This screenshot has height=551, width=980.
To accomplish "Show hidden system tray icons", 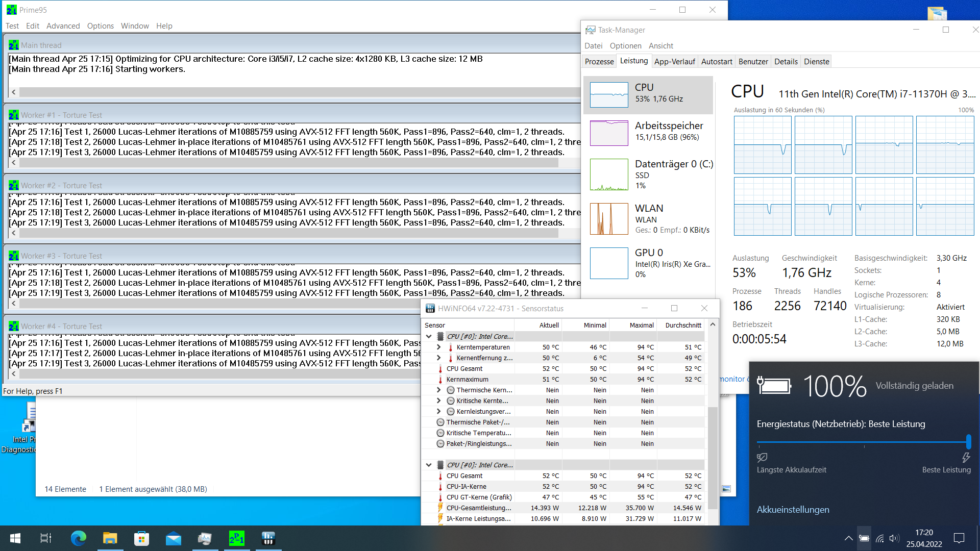I will pos(848,538).
